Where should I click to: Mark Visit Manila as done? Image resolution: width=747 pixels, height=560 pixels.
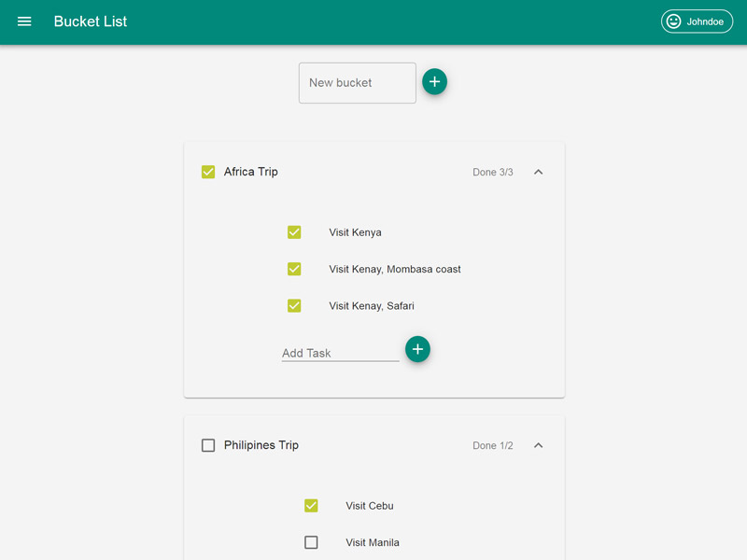311,542
